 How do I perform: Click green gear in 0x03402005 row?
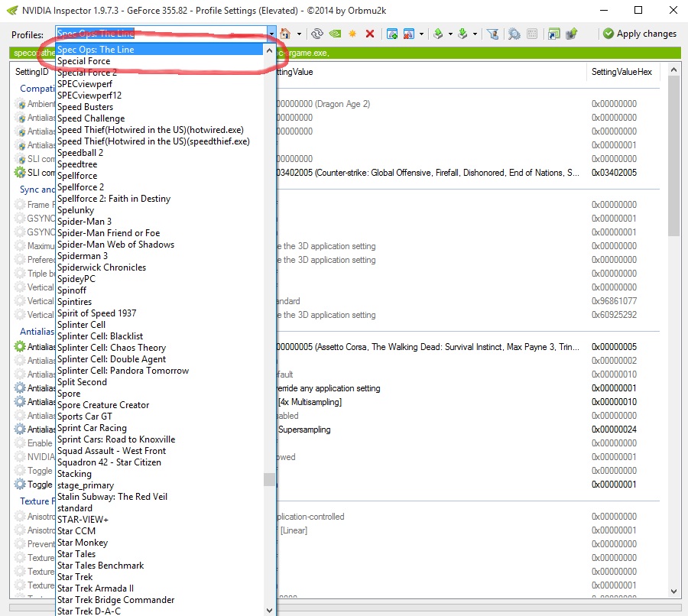coord(20,173)
